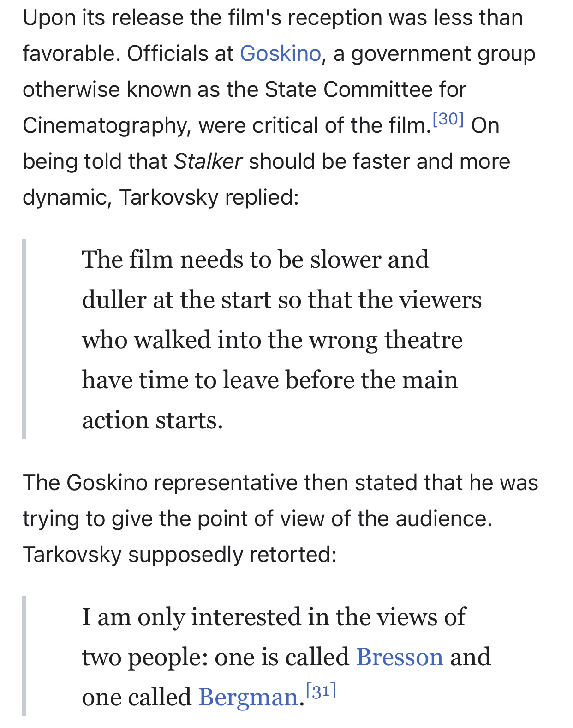Click the text 'Tarkovsky replied:'
The width and height of the screenshot is (573, 728).
pyautogui.click(x=209, y=197)
